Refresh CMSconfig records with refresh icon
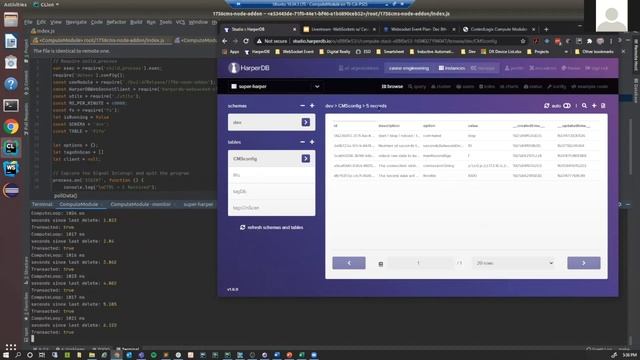 point(547,106)
